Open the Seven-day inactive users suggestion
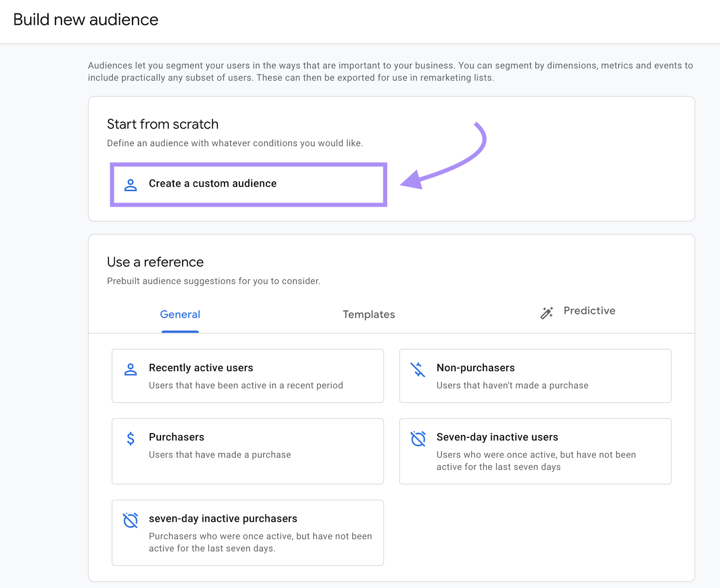This screenshot has width=720, height=588. [534, 451]
